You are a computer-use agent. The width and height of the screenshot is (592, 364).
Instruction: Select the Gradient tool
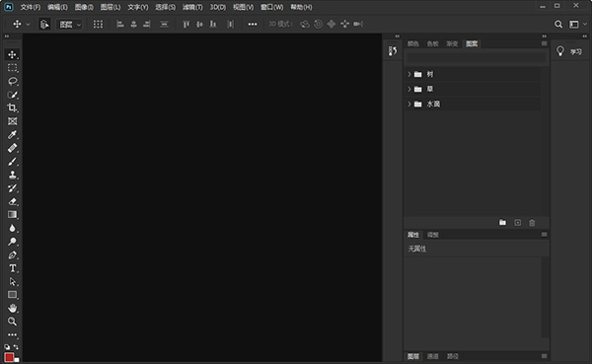coord(12,215)
